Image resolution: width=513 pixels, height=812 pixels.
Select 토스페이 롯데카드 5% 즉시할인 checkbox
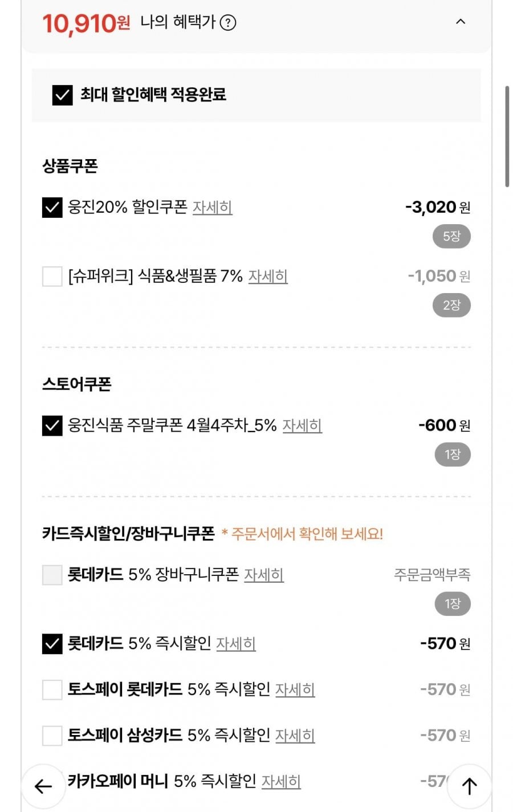[52, 689]
